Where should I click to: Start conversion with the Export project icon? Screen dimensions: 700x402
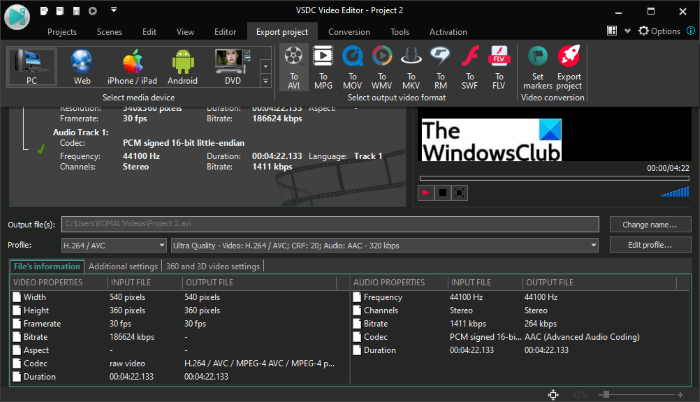[x=569, y=67]
